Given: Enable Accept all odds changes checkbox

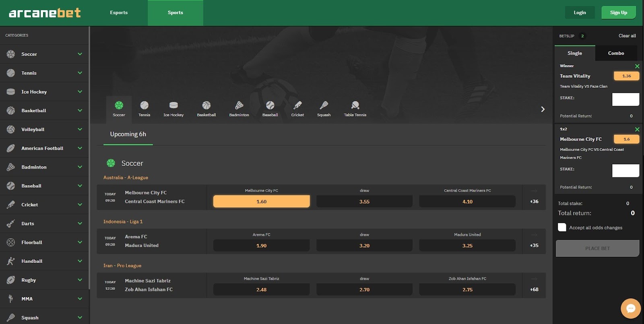Looking at the screenshot, I should pyautogui.click(x=562, y=227).
